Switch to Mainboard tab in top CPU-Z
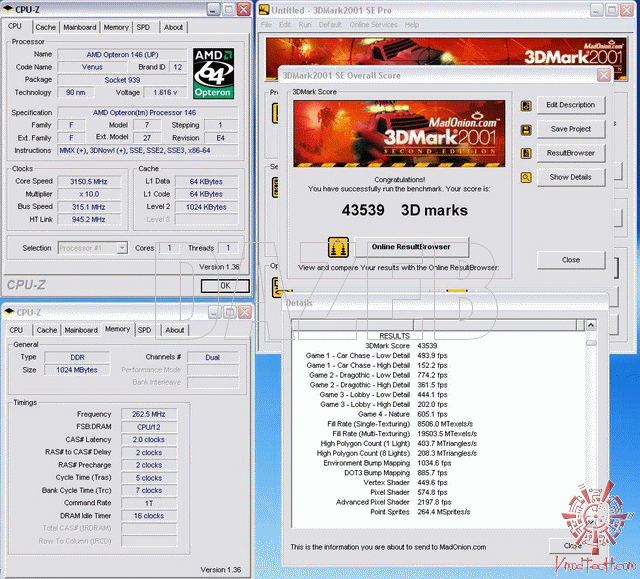 (80, 27)
